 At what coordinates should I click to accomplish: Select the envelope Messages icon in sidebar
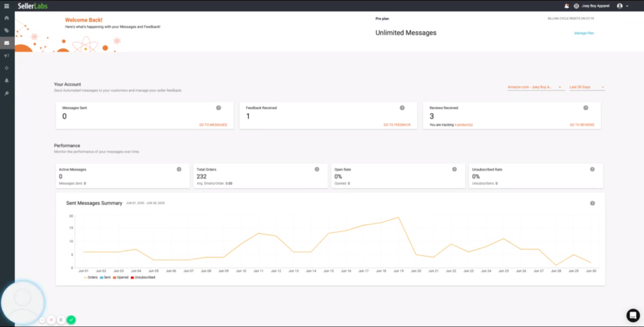[7, 43]
